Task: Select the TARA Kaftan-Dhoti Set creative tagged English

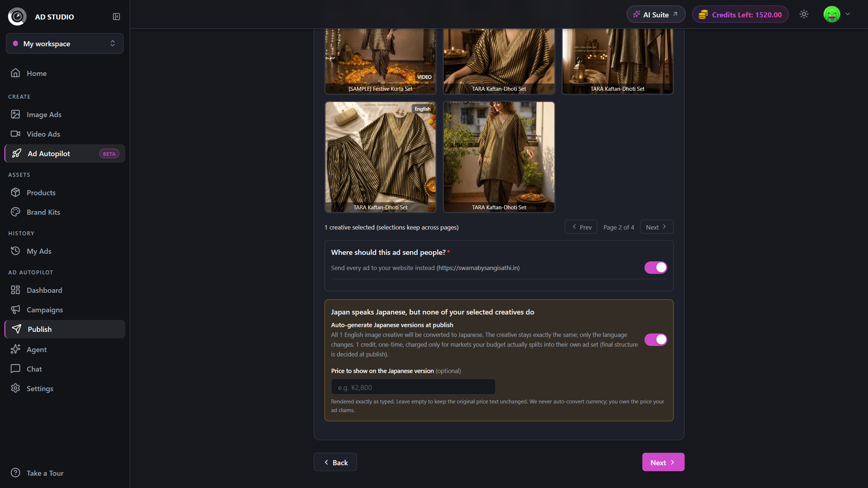Action: [380, 157]
